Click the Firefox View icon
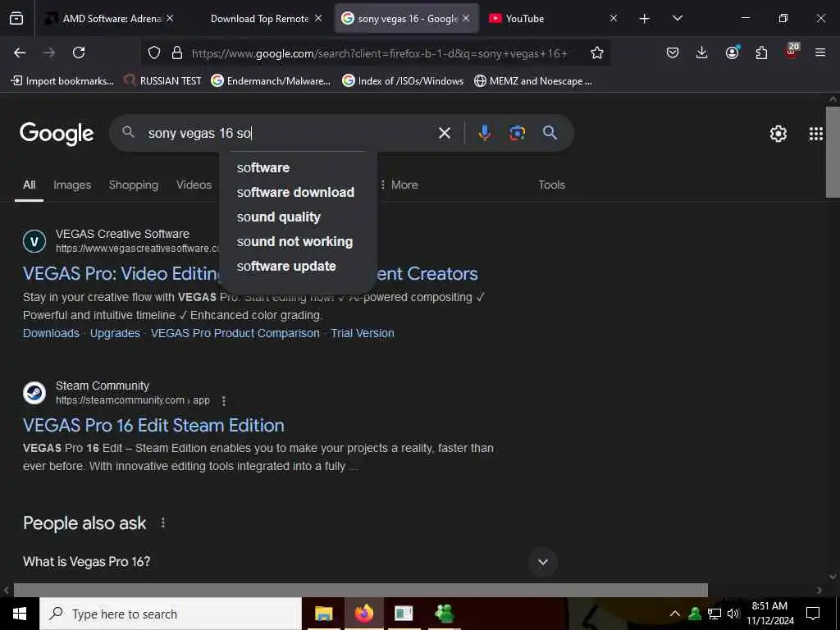The height and width of the screenshot is (630, 840). (x=16, y=18)
